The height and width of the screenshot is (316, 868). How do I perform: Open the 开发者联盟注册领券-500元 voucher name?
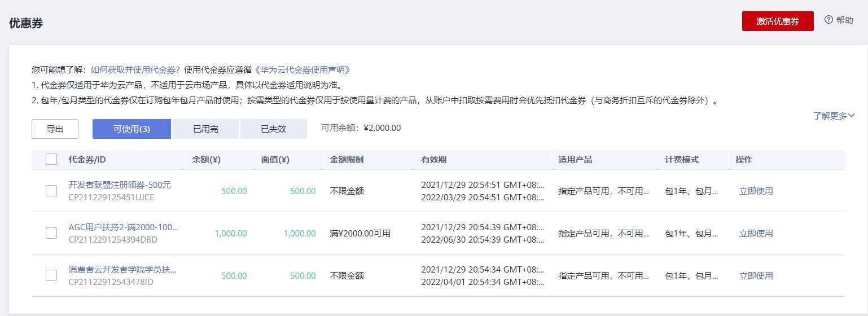tap(120, 185)
